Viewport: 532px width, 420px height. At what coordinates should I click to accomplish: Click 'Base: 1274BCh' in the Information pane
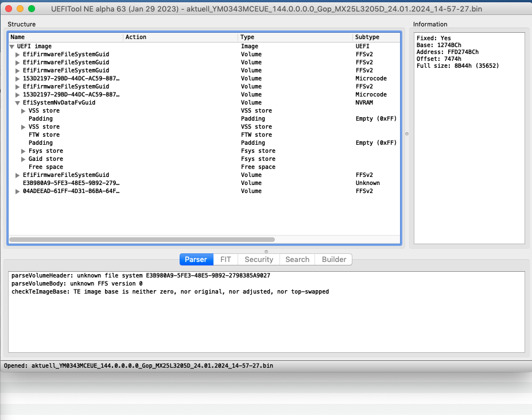pos(439,45)
